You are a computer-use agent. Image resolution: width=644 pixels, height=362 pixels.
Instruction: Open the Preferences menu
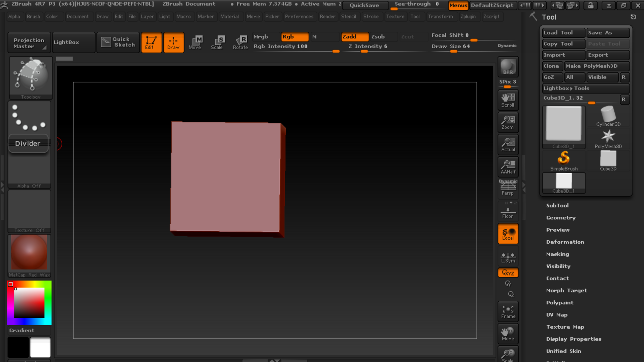299,17
